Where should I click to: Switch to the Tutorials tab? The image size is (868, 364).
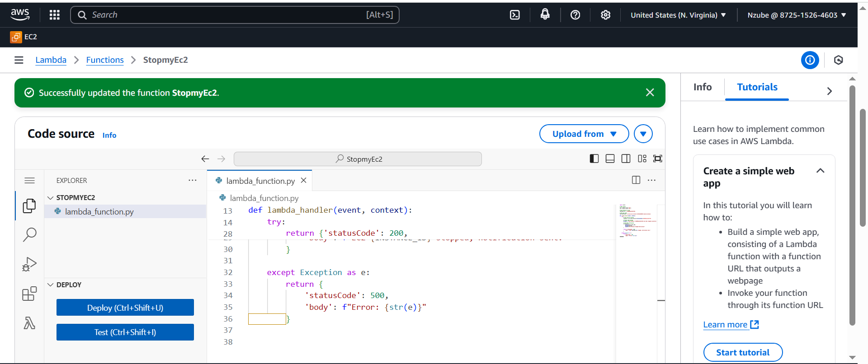coord(757,87)
